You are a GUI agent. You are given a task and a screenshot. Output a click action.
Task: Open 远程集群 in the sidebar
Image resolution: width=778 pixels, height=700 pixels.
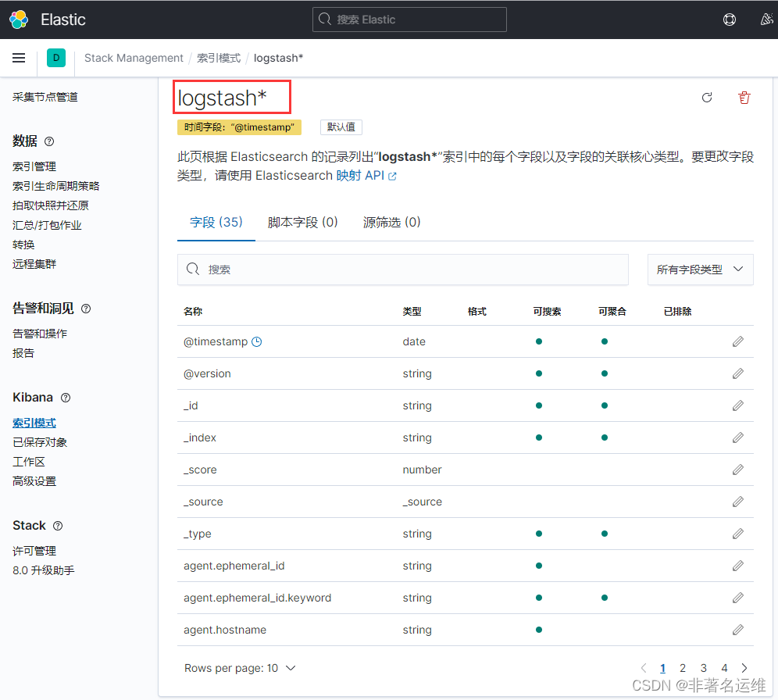coord(34,264)
